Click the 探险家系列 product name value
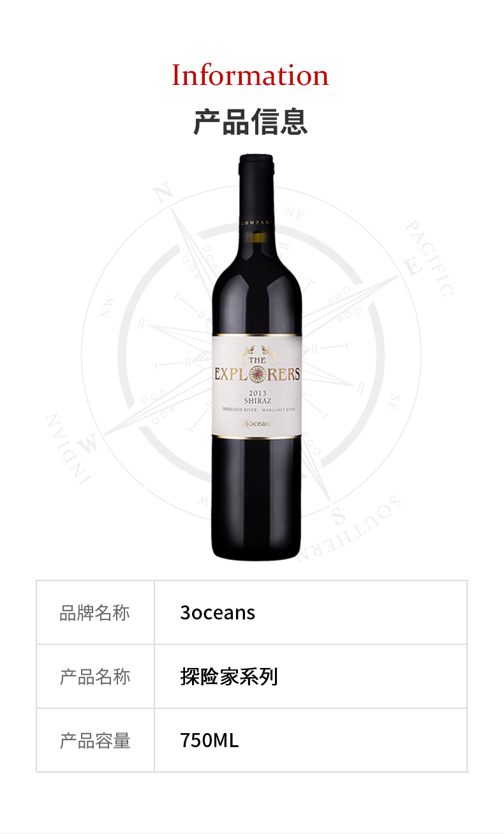The image size is (504, 834). point(229,677)
